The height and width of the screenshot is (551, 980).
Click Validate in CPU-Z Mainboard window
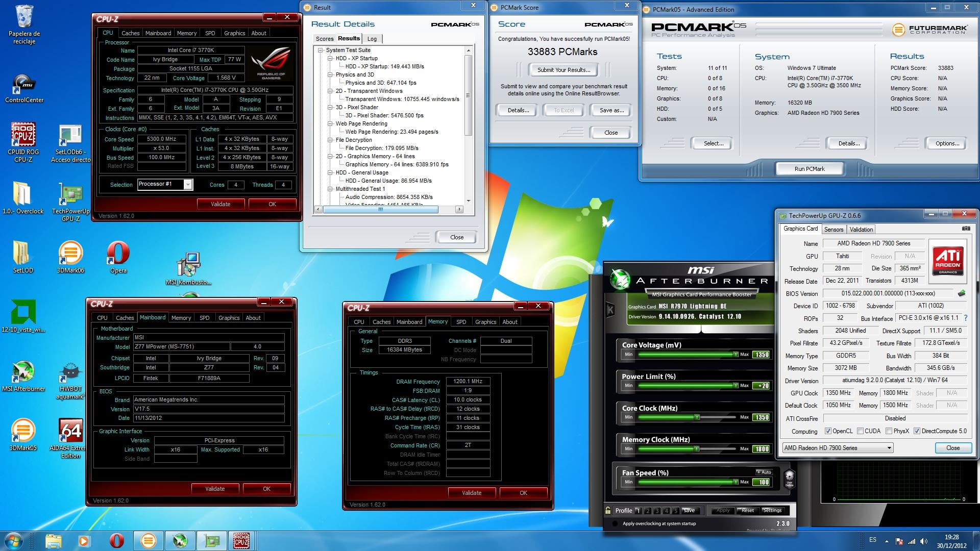pos(215,489)
